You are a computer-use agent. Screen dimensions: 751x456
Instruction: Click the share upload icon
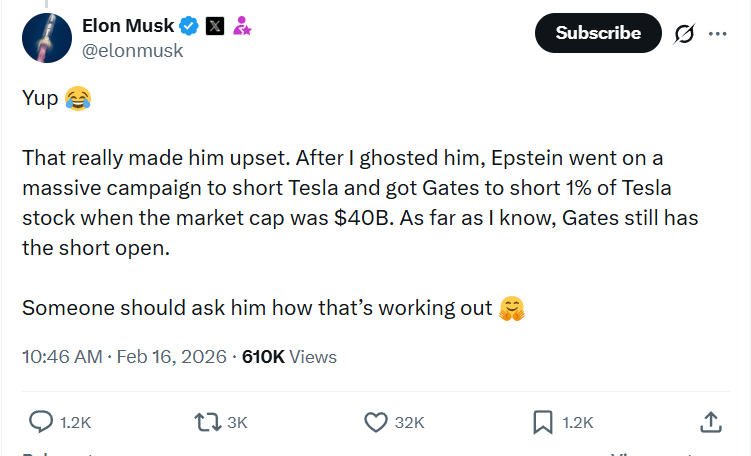(x=710, y=422)
